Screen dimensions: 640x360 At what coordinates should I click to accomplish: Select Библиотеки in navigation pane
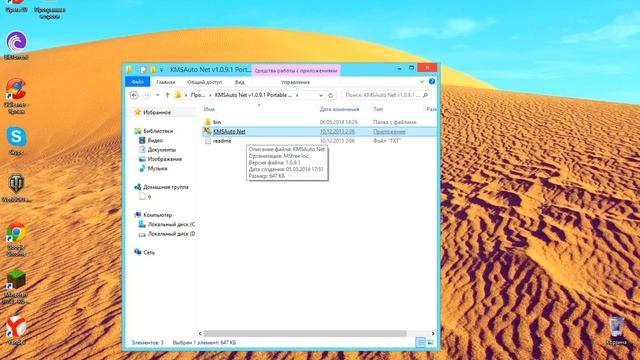158,131
